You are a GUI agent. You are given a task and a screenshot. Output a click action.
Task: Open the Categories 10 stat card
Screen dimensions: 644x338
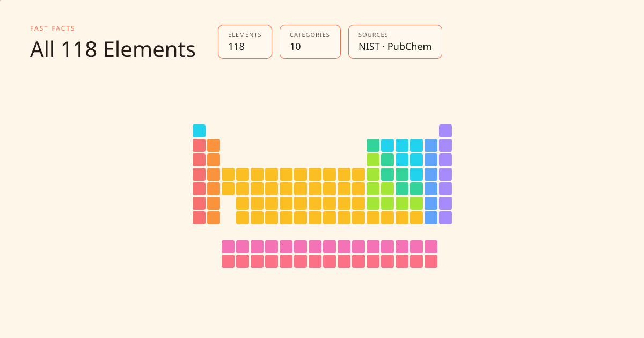(310, 42)
